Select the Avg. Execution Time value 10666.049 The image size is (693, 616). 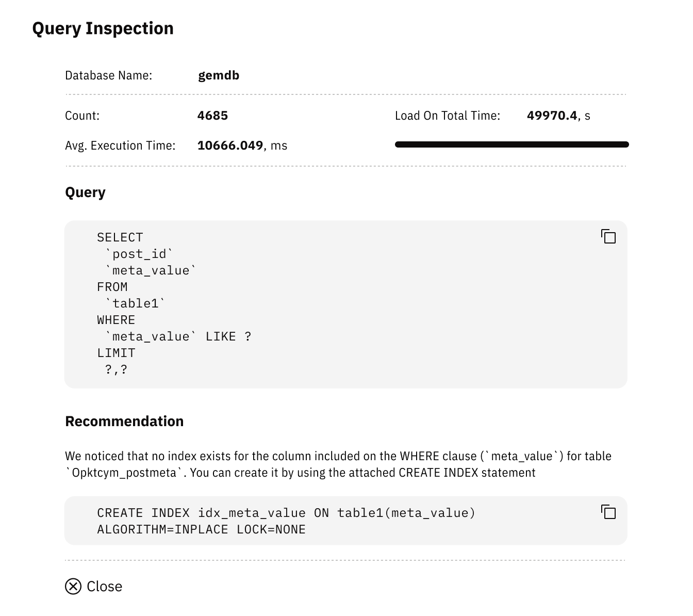coord(230,145)
